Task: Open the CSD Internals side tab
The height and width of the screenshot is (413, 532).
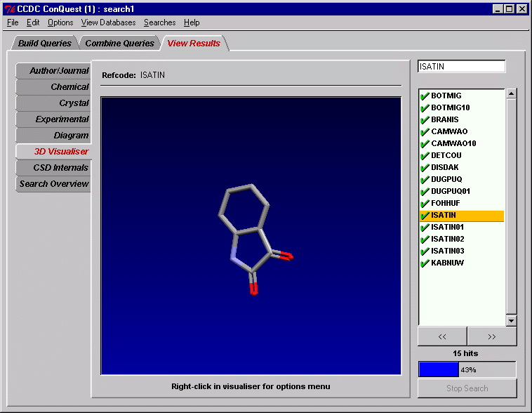Action: pyautogui.click(x=53, y=167)
